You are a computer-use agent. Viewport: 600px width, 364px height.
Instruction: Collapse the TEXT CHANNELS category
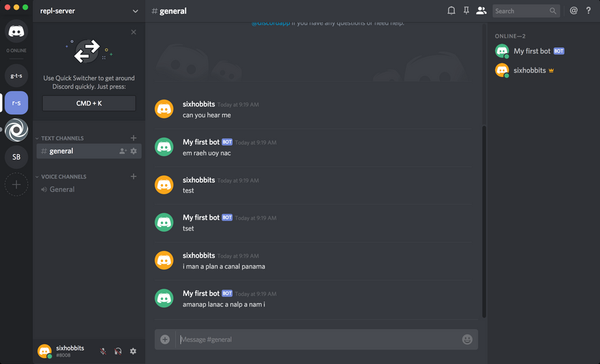[62, 138]
